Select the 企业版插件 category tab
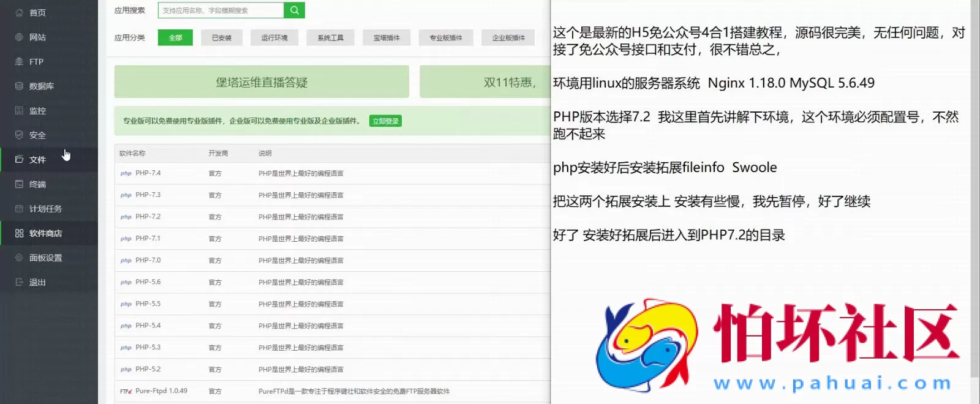 pyautogui.click(x=508, y=37)
